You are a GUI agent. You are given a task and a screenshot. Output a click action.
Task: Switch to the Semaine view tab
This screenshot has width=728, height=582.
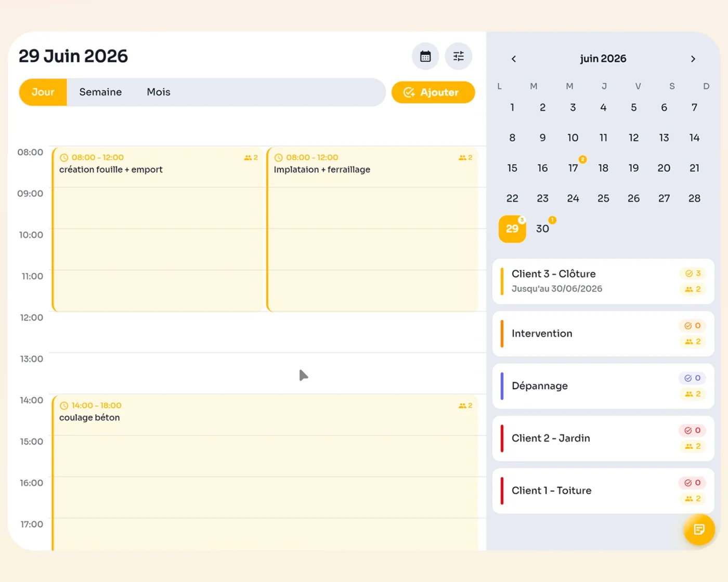(100, 92)
